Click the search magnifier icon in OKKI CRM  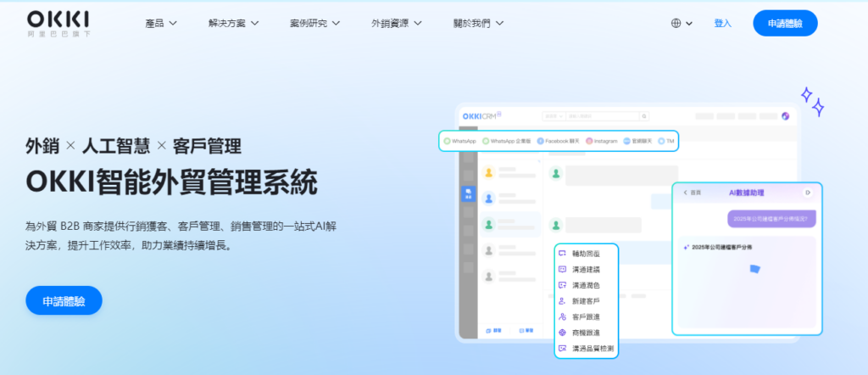[x=644, y=116]
